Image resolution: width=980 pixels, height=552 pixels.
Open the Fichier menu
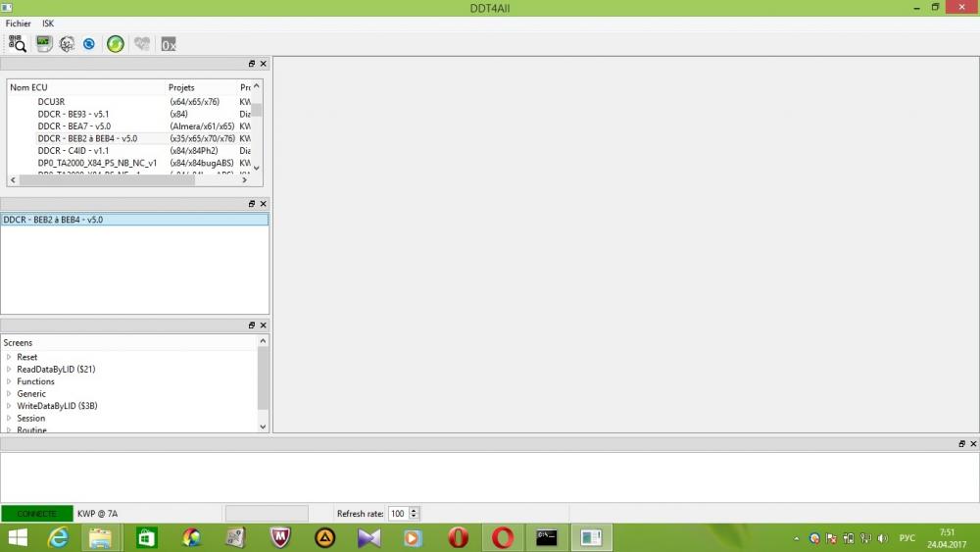click(x=18, y=24)
